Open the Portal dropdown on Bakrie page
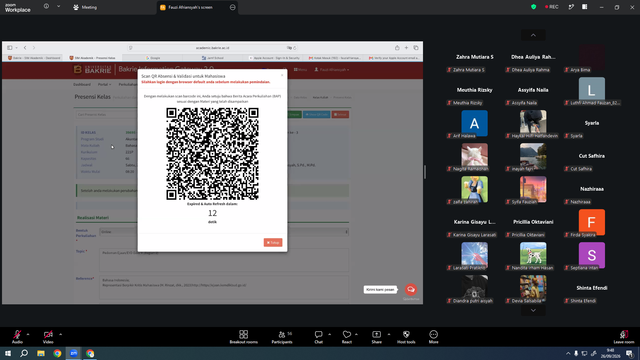Viewport: 640px width, 360px height. [104, 84]
